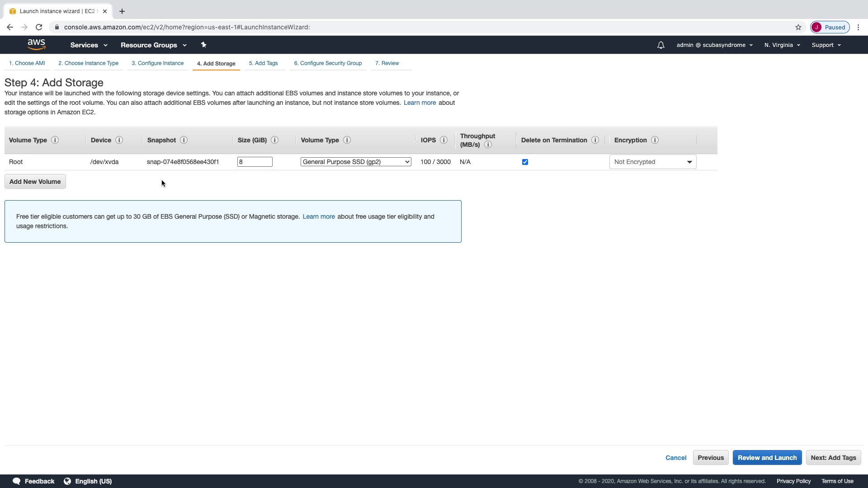Screen dimensions: 868x488
Task: Click info icon next to Encryption header
Action: 655,140
